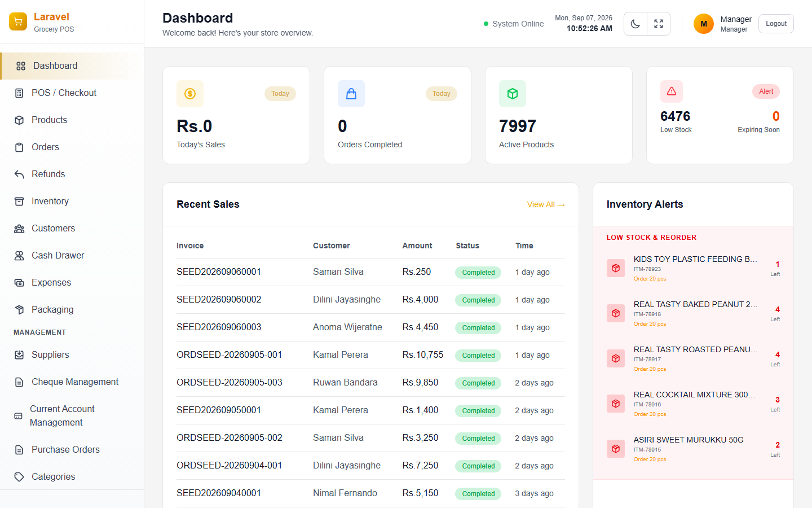Click the Packaging box icon
Image resolution: width=812 pixels, height=508 pixels.
(x=19, y=310)
